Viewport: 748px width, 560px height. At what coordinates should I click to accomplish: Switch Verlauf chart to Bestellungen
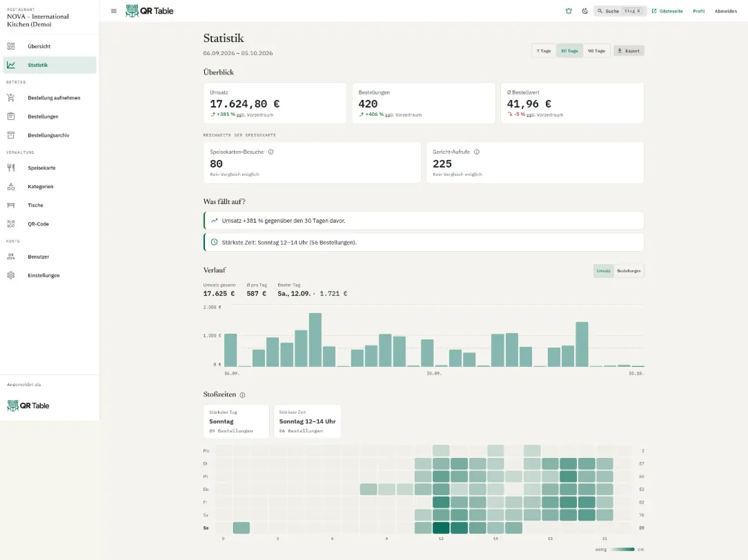[629, 271]
